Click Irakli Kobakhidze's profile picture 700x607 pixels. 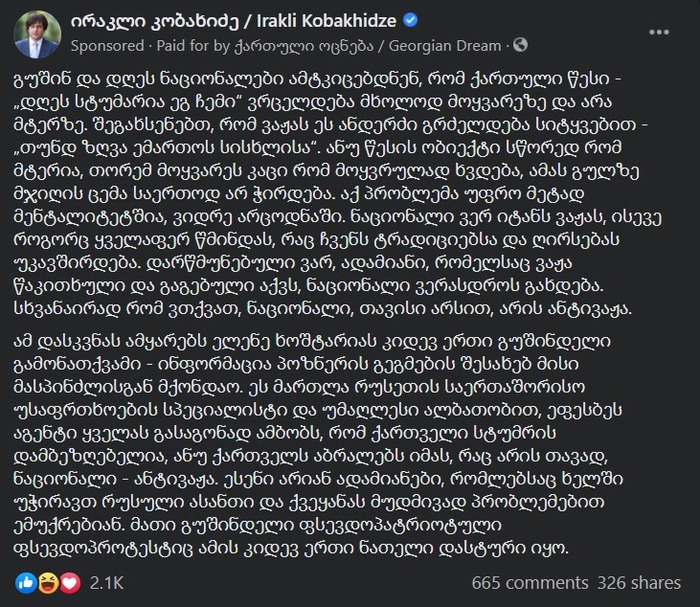(x=36, y=36)
